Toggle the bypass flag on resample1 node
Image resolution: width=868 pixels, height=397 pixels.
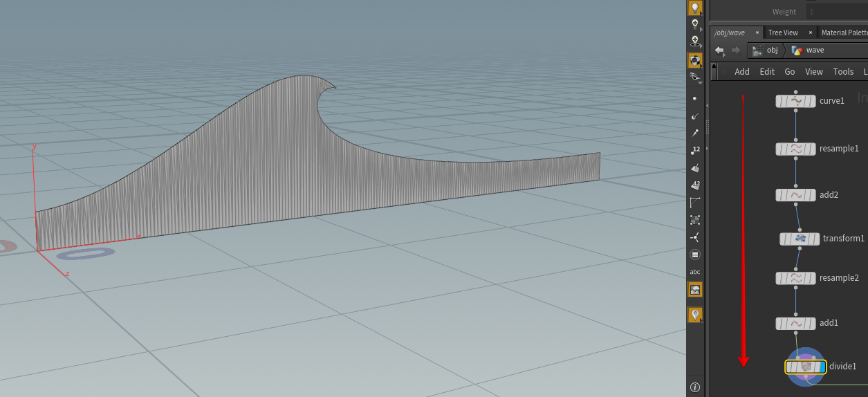pos(779,149)
